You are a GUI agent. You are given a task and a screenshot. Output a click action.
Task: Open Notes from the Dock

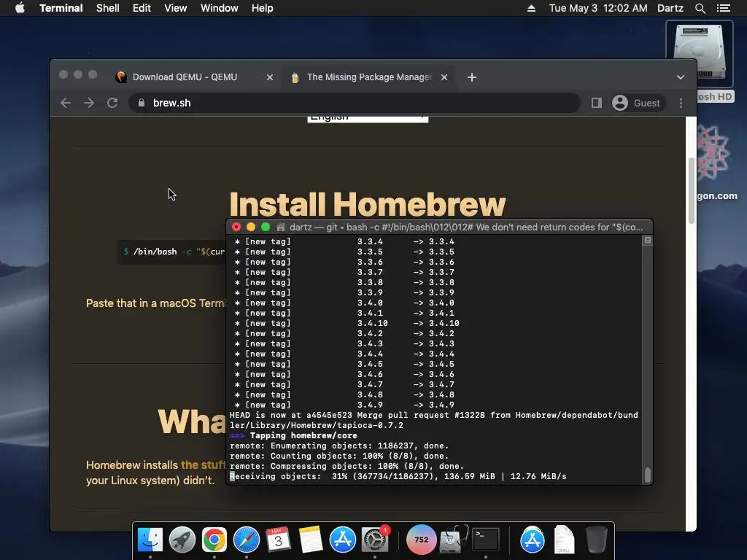tap(311, 540)
